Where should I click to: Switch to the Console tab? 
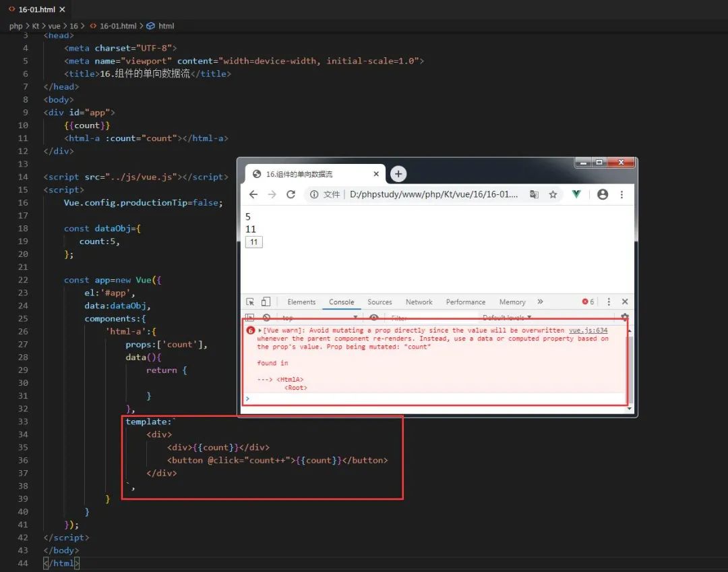pyautogui.click(x=341, y=302)
